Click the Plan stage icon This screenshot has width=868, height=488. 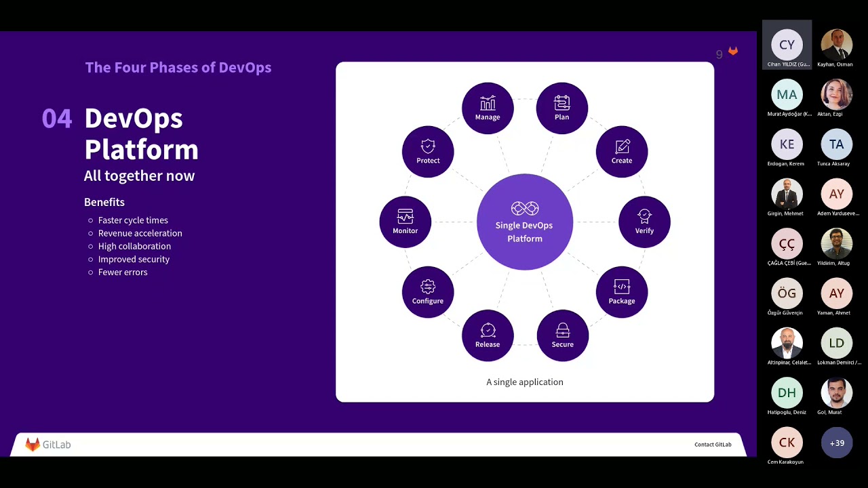tap(561, 108)
